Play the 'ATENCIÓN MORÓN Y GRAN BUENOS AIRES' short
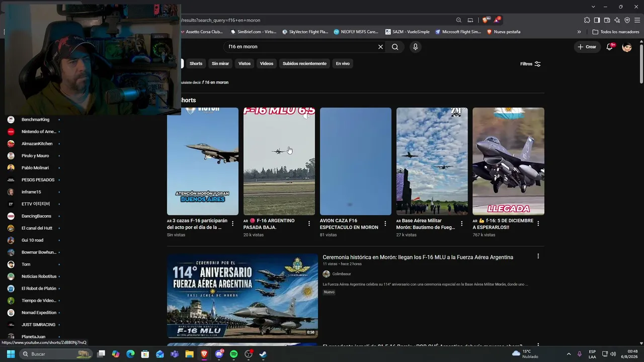The image size is (644, 362). click(x=203, y=161)
